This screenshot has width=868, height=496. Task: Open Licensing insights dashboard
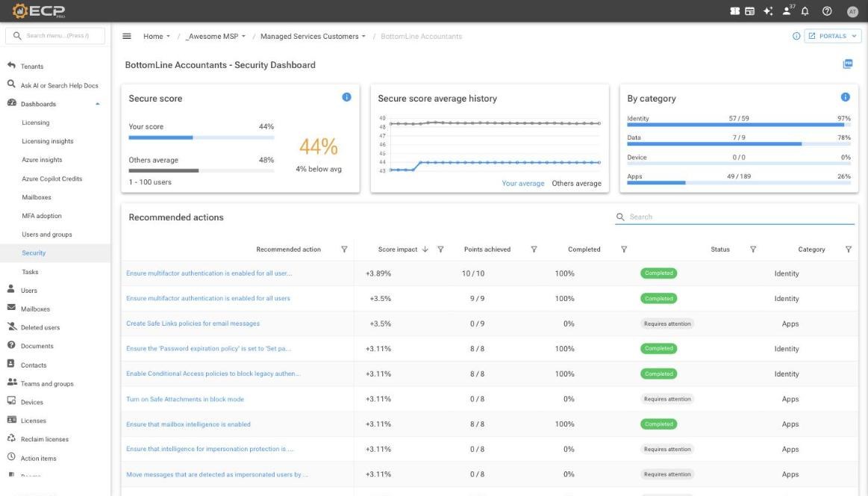pyautogui.click(x=48, y=141)
